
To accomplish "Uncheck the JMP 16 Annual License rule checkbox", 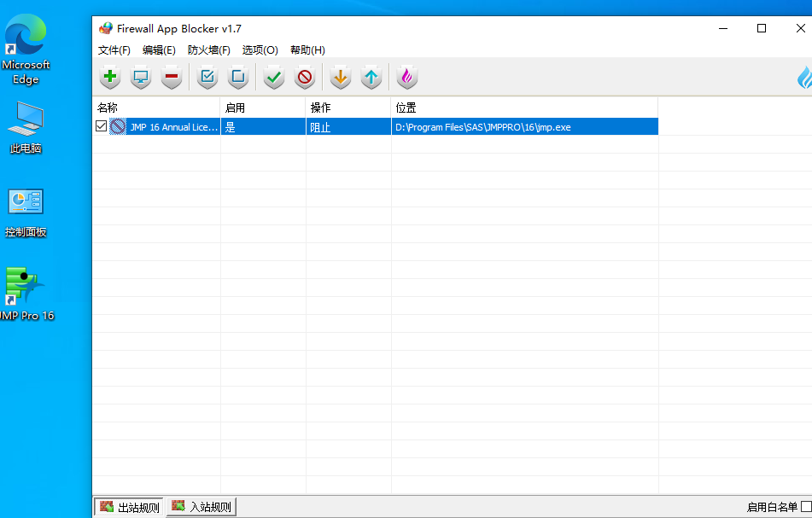I will click(101, 125).
